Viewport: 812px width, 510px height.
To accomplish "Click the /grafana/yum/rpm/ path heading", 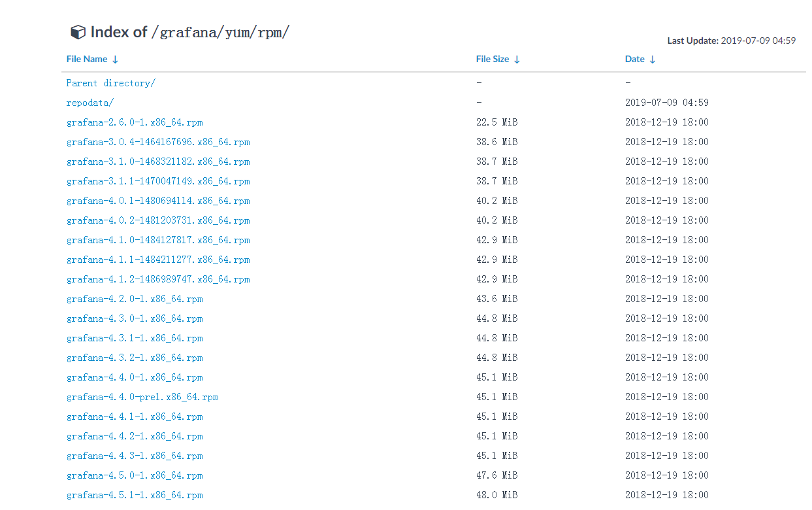I will 220,32.
